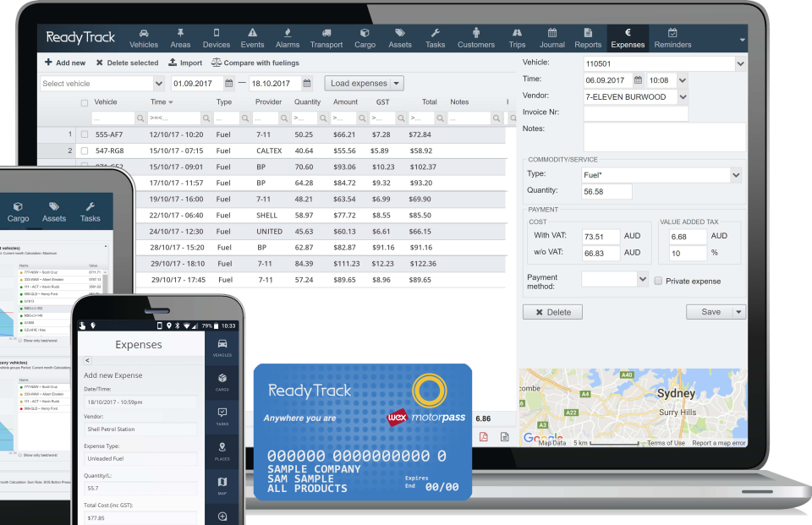Tick the checkbox for vehicle 555-AF7

click(84, 134)
